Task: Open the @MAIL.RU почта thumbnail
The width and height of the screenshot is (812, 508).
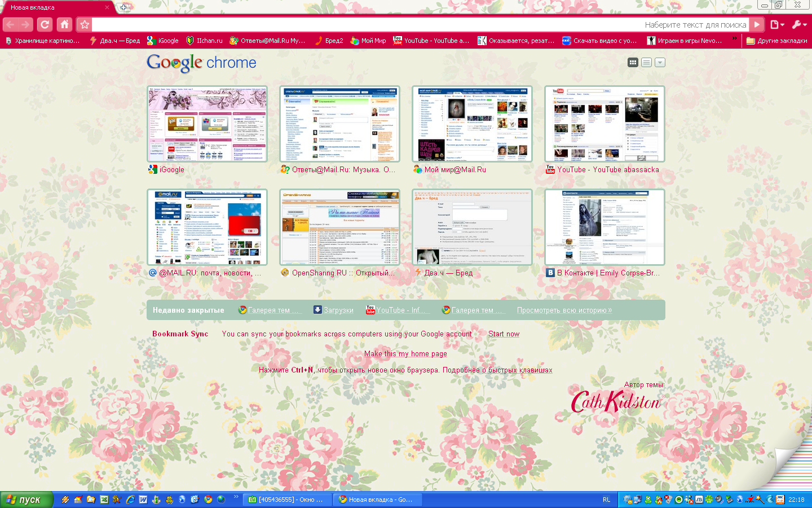Action: click(207, 227)
